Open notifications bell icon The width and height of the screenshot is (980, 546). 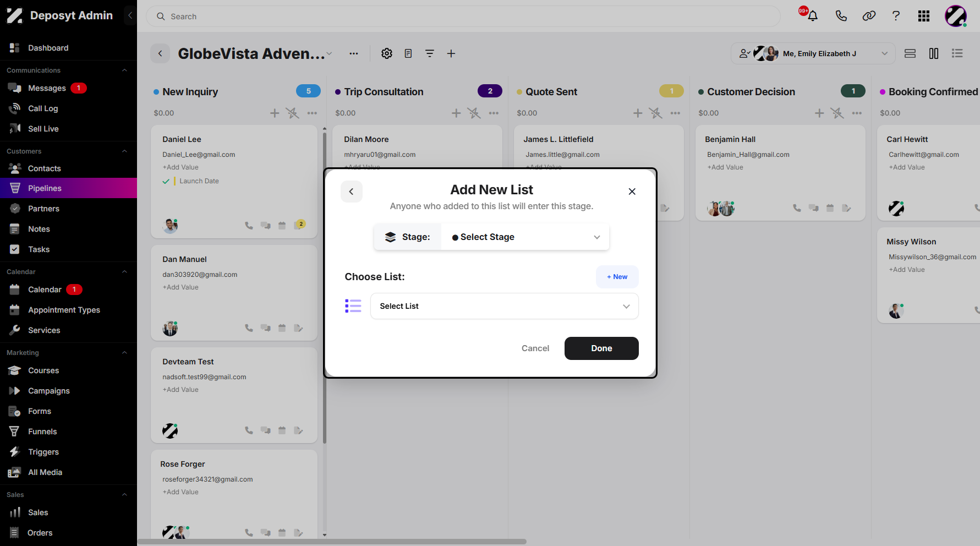[812, 16]
